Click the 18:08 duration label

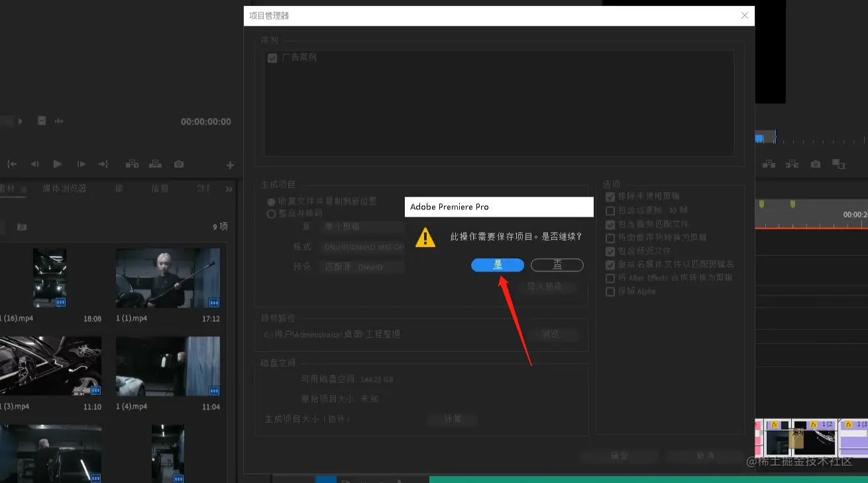(92, 319)
